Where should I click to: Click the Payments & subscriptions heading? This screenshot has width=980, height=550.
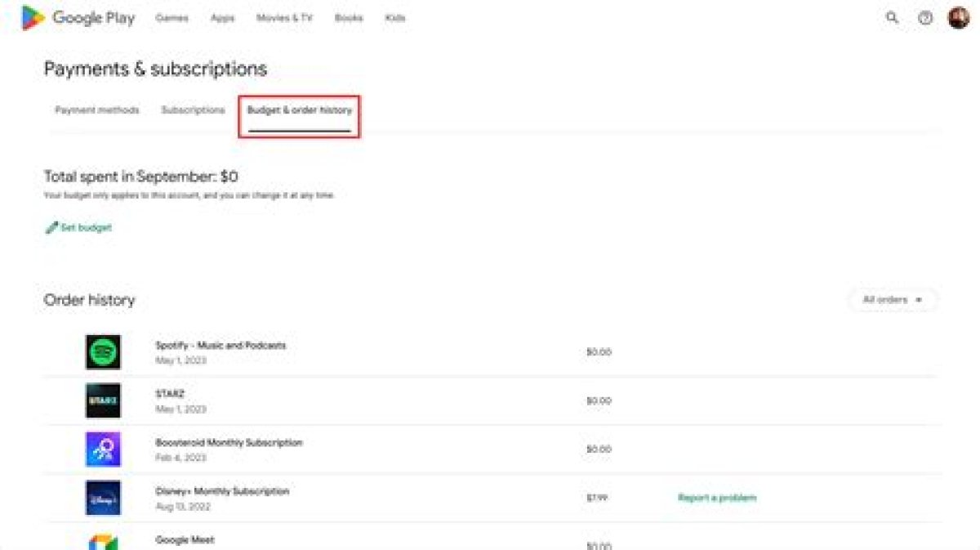(x=155, y=69)
